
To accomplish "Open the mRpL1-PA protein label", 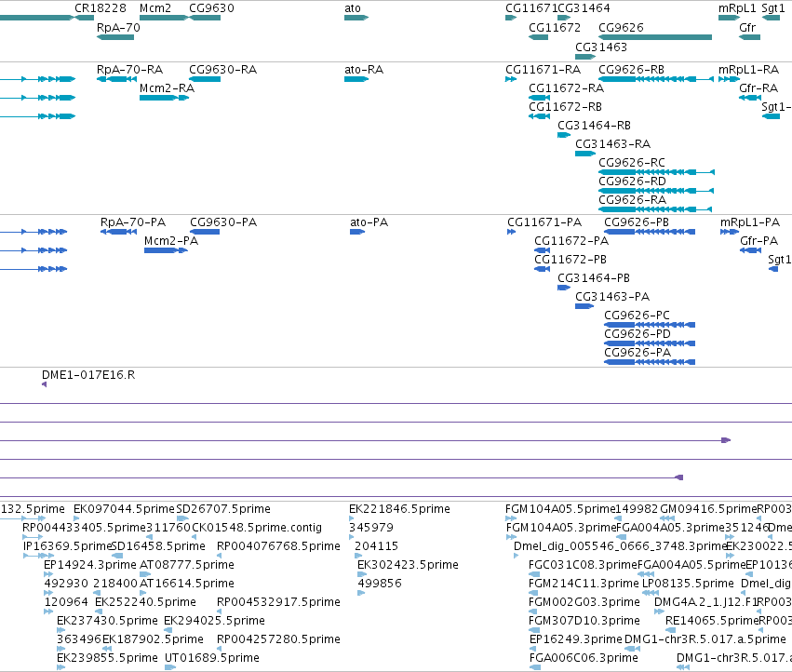I will click(750, 222).
